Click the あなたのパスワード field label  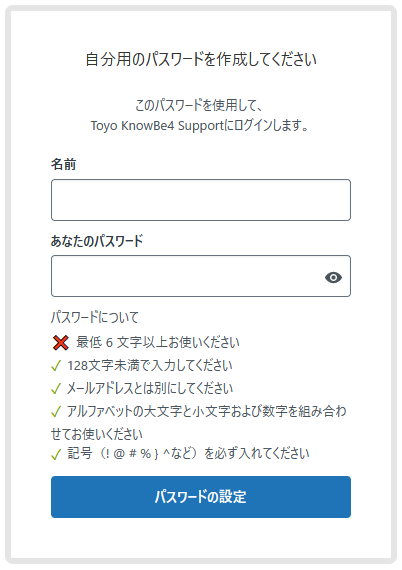(97, 241)
